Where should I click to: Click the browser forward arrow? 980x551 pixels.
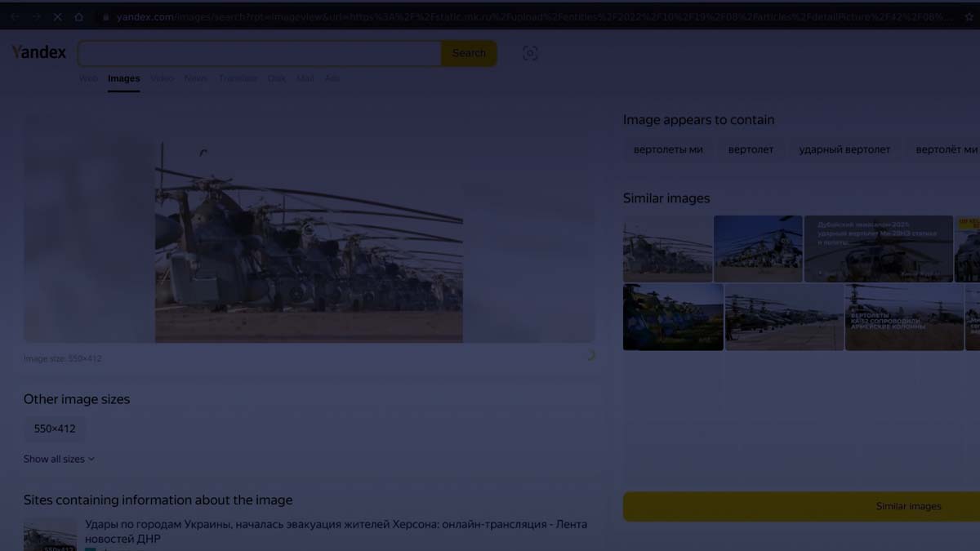tap(36, 16)
